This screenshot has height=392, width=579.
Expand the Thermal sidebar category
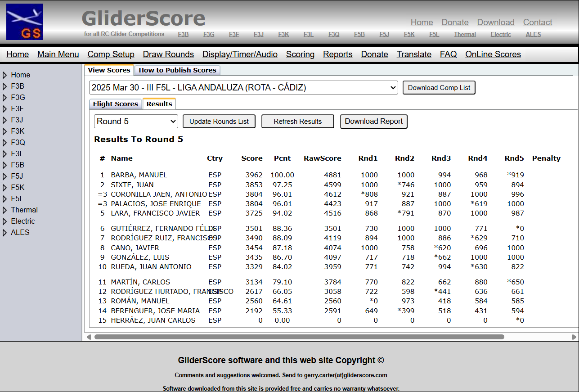point(5,210)
